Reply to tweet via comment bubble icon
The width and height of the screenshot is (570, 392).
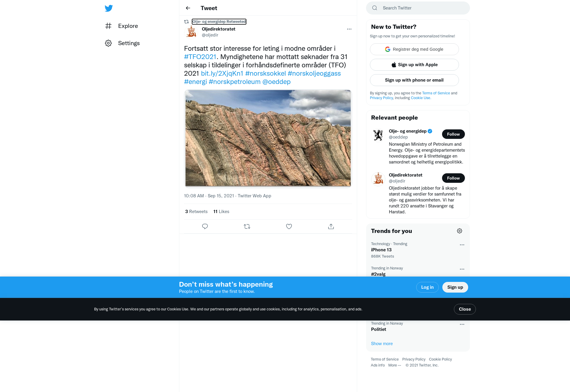[x=205, y=226]
